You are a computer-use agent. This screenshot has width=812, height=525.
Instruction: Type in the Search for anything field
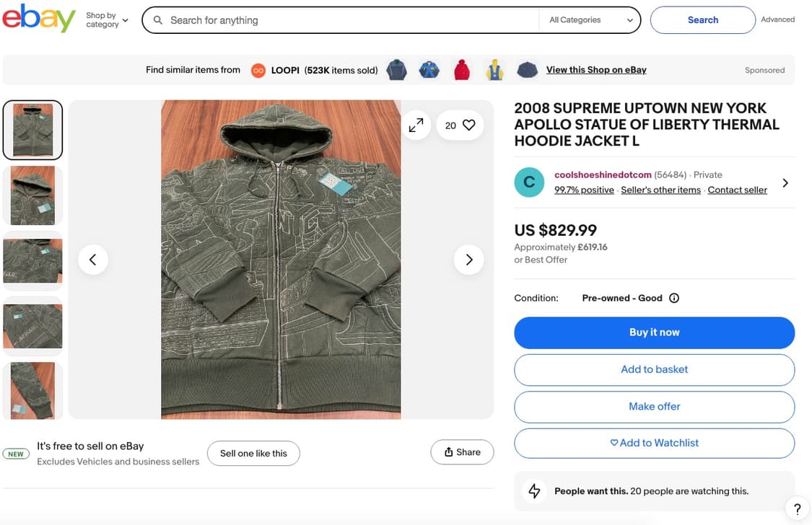[346, 20]
